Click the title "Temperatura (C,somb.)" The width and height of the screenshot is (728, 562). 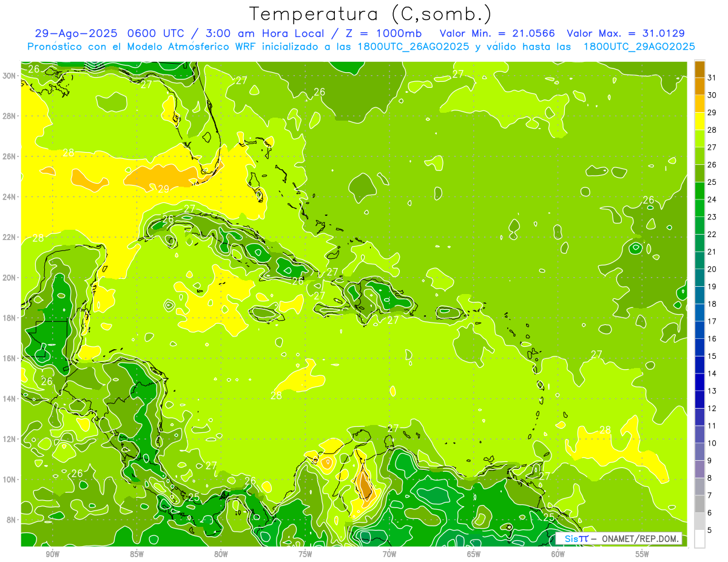click(x=371, y=14)
